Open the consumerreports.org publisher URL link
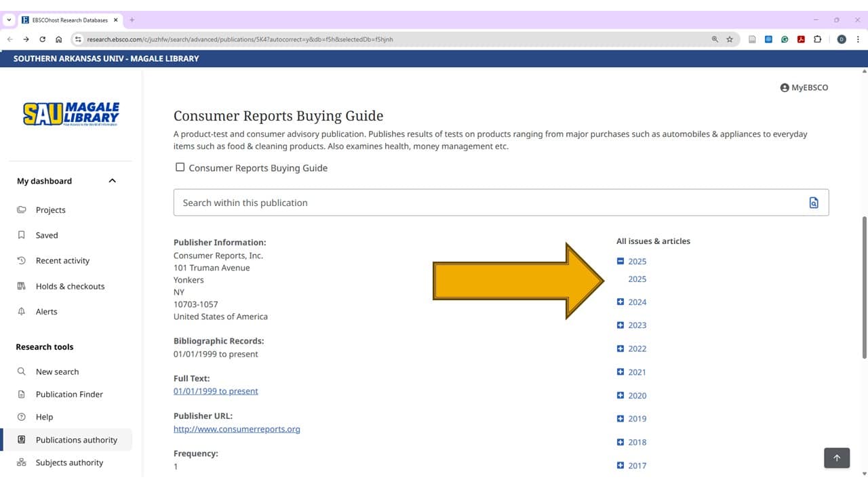Viewport: 868px width, 488px height. pos(237,429)
